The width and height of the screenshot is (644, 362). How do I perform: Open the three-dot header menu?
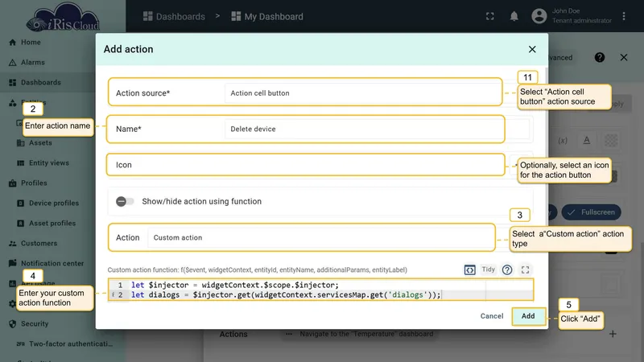coord(624,16)
